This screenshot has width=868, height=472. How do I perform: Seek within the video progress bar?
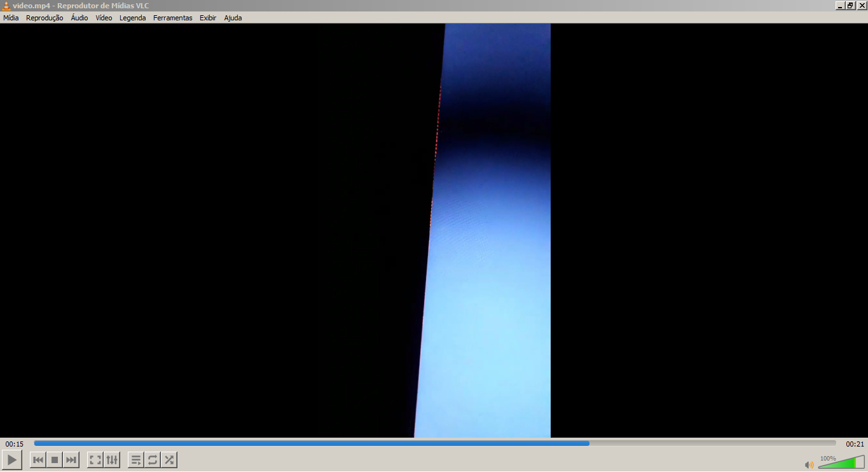[x=435, y=443]
